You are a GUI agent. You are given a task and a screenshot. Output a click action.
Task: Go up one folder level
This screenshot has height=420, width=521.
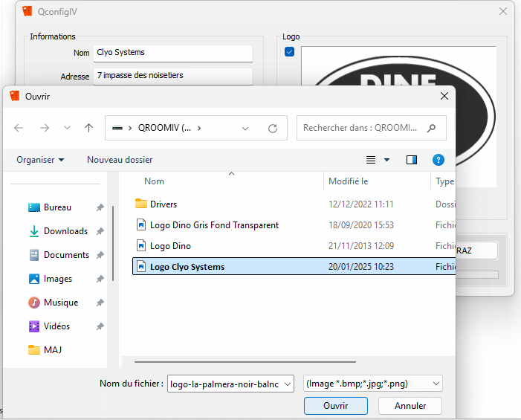89,128
